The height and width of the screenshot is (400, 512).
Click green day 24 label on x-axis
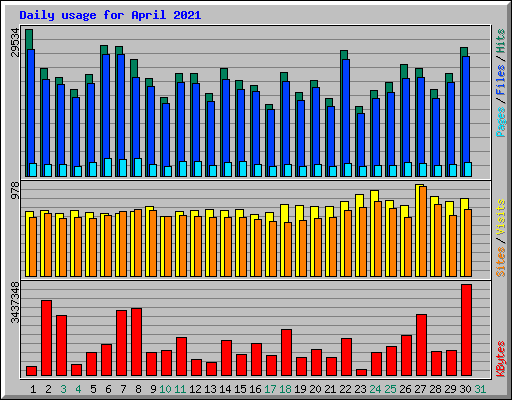[x=375, y=389]
